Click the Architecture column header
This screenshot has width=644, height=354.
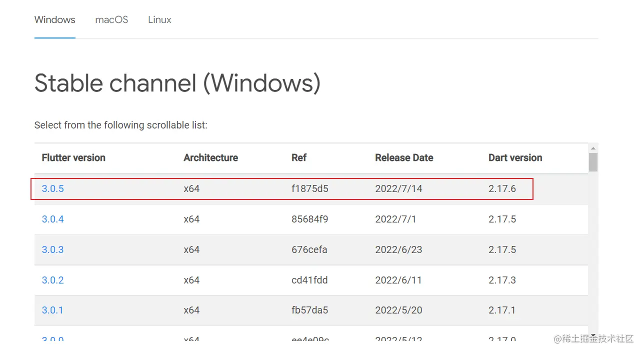click(210, 158)
